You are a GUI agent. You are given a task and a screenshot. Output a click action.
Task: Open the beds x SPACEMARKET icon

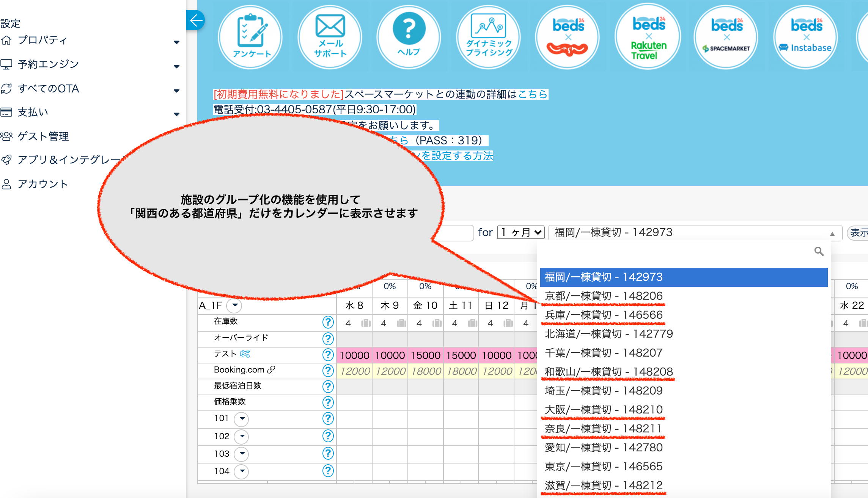[x=726, y=37]
